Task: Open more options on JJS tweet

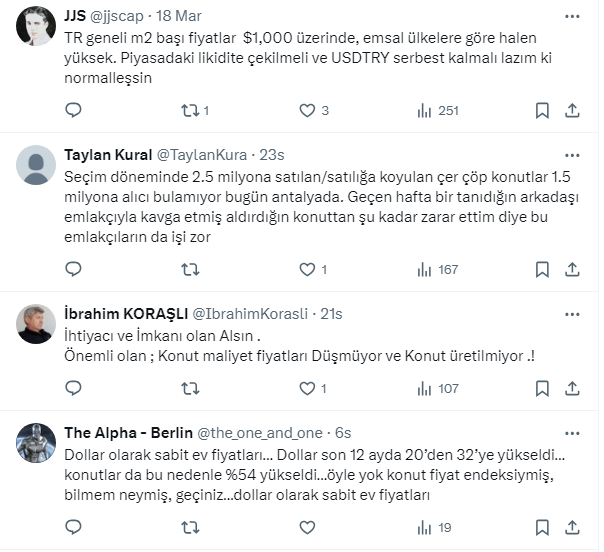Action: (x=571, y=18)
